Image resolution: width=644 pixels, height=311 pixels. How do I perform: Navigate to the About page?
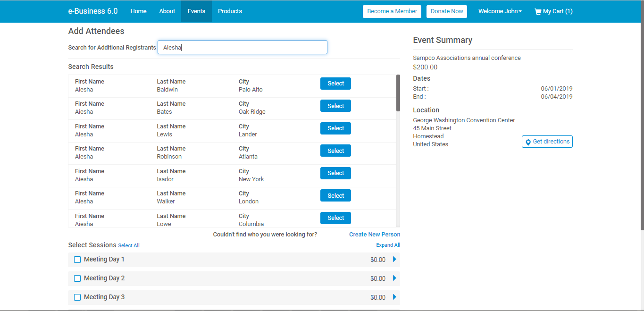coord(167,11)
